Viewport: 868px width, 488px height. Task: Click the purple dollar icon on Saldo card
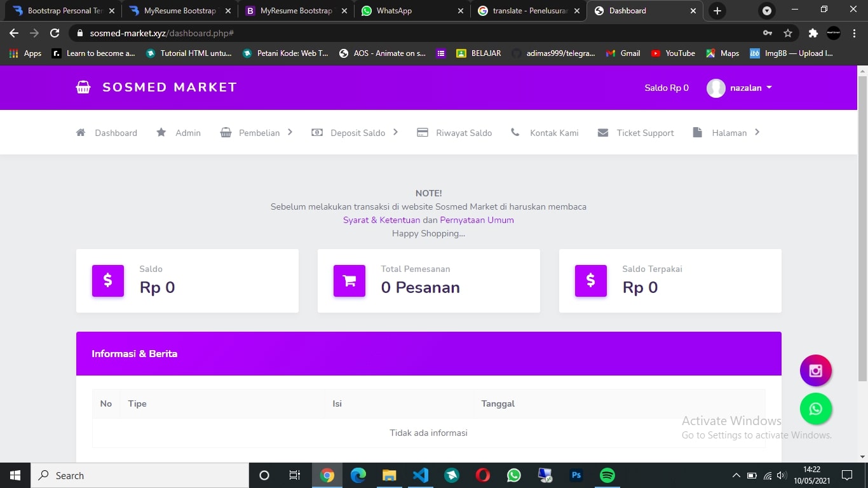[x=108, y=280]
